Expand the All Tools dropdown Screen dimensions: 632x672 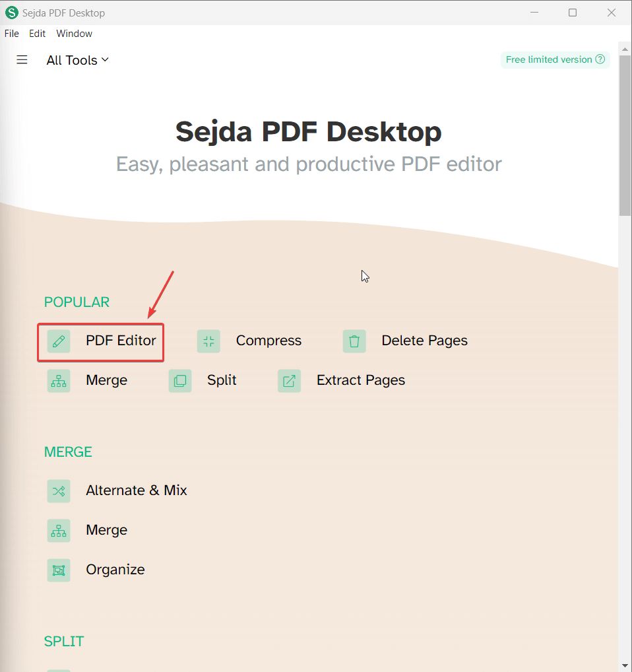77,60
